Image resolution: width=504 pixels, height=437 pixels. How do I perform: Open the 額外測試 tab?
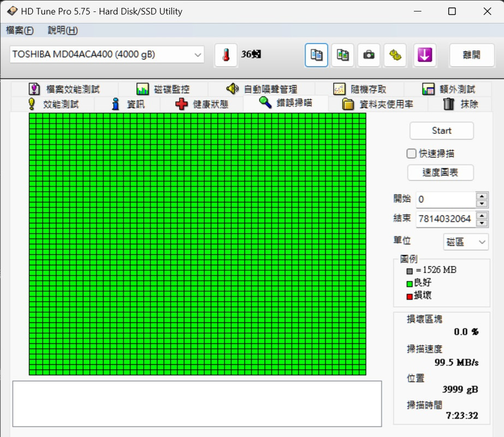tap(448, 88)
